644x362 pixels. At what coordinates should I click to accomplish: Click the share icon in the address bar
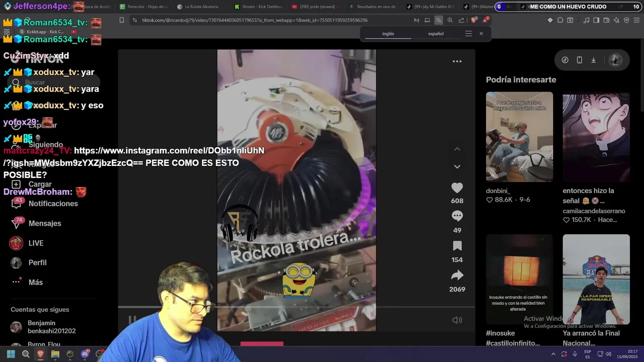tap(461, 20)
